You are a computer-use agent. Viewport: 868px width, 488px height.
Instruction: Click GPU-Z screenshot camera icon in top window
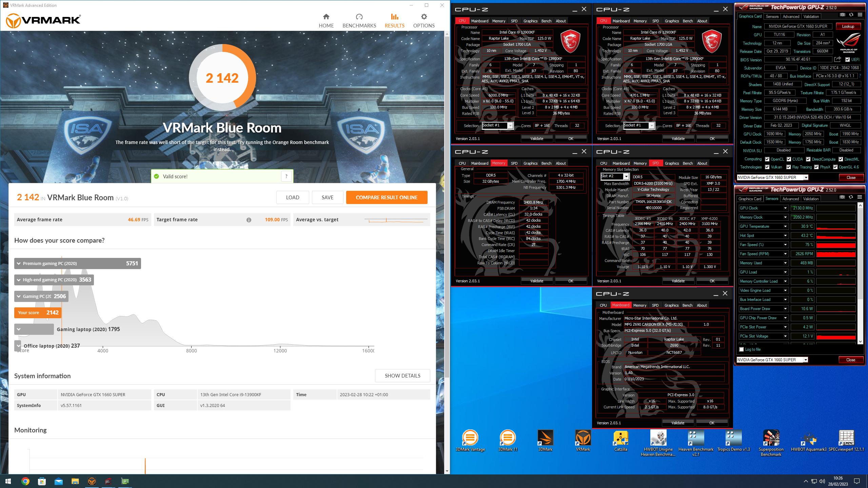[843, 15]
